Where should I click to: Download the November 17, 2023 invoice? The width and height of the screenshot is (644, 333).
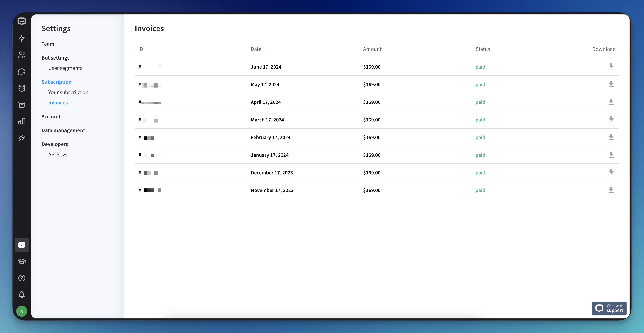(612, 190)
